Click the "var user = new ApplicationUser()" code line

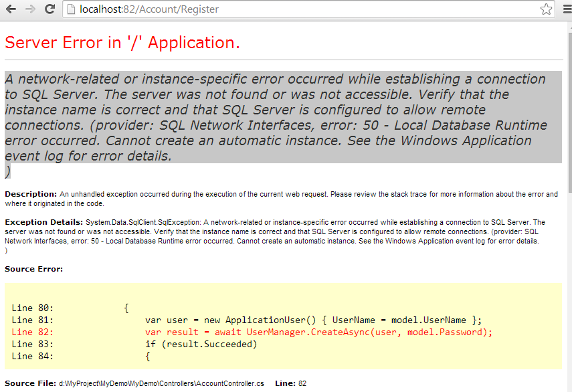click(313, 320)
